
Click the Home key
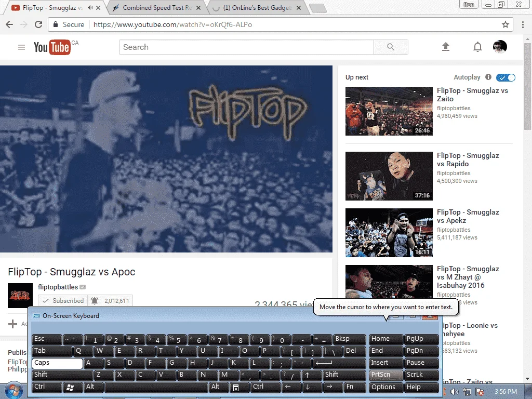[386, 340]
